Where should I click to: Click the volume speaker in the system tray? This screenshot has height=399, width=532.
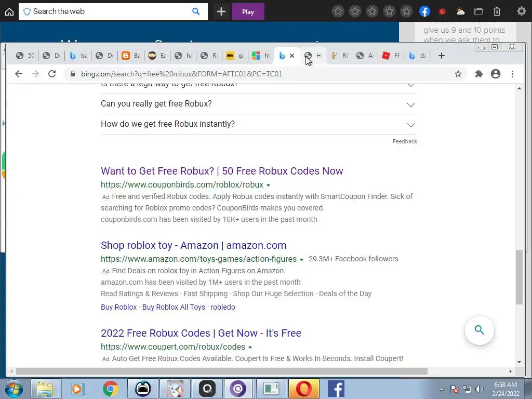point(479,389)
